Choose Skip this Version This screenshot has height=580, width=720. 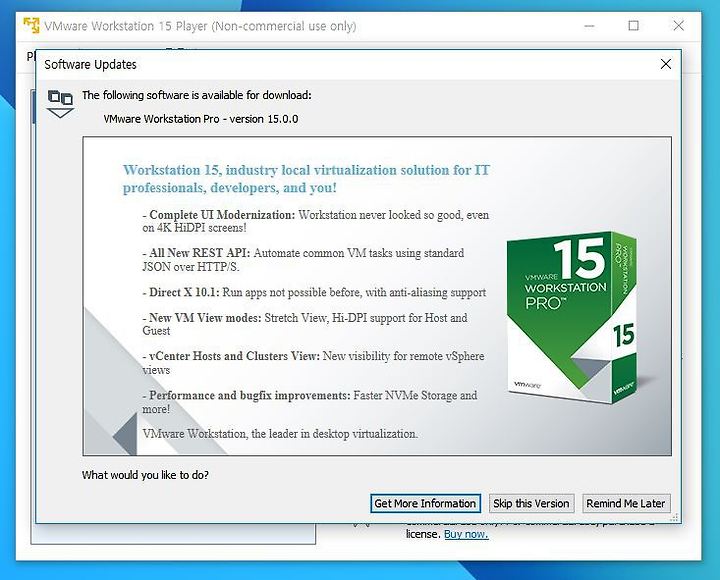pos(531,503)
